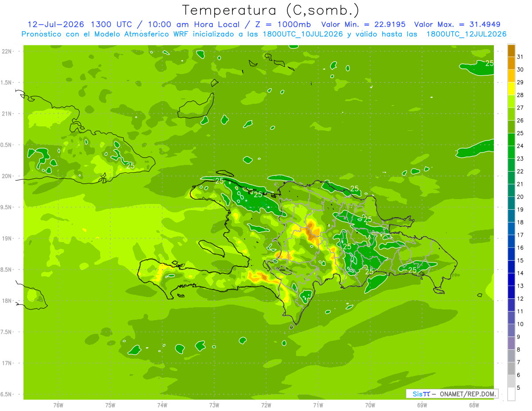The image size is (532, 411).
Task: Click 'Valor Max. = 31.4949' text
Action: tap(457, 24)
